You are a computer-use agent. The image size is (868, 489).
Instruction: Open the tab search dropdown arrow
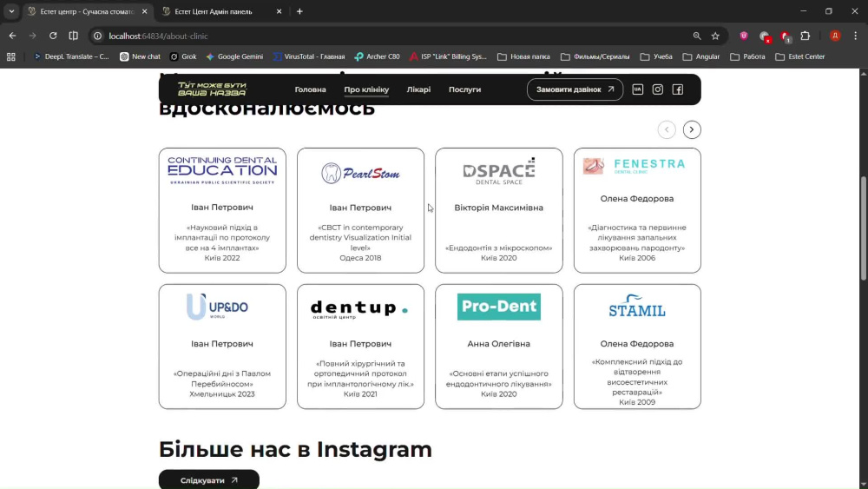[x=11, y=11]
